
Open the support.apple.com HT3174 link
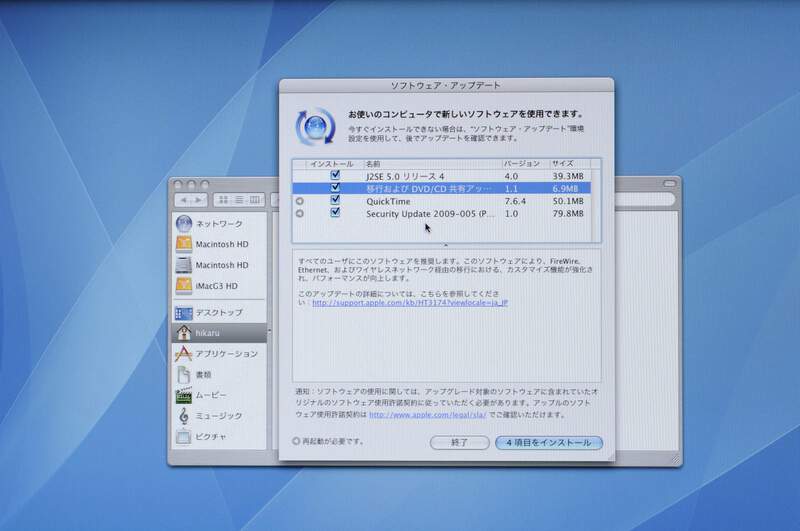pos(409,302)
